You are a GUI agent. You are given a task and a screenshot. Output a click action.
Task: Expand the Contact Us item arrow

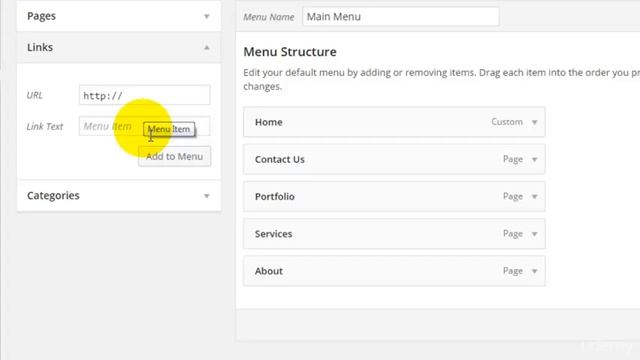click(x=534, y=159)
